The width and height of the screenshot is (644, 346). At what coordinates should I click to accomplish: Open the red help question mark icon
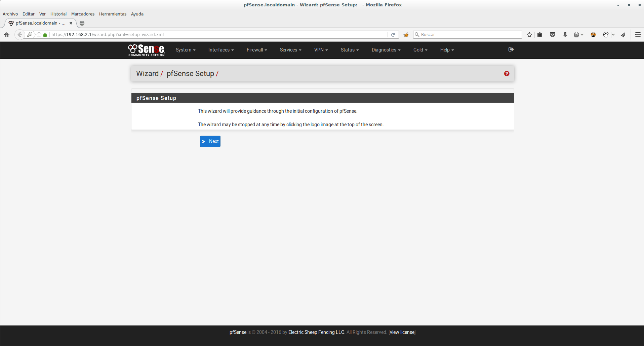(x=507, y=74)
